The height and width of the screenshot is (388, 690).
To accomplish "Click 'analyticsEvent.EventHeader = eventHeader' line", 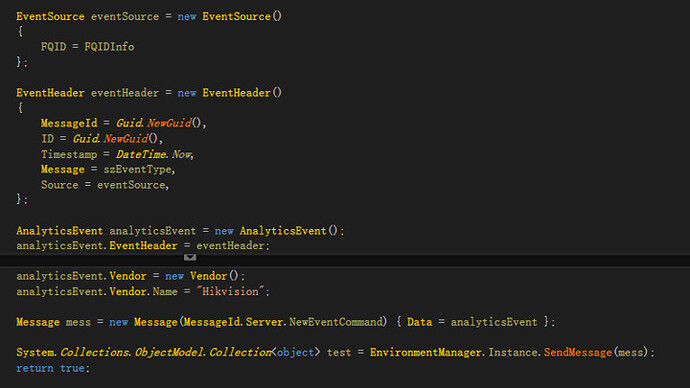I will pos(143,245).
